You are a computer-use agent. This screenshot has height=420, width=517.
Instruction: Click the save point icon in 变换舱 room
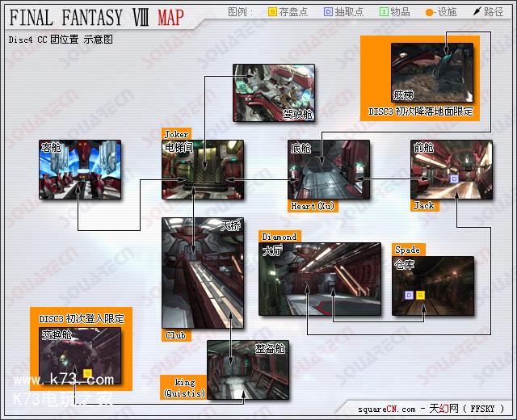(87, 374)
